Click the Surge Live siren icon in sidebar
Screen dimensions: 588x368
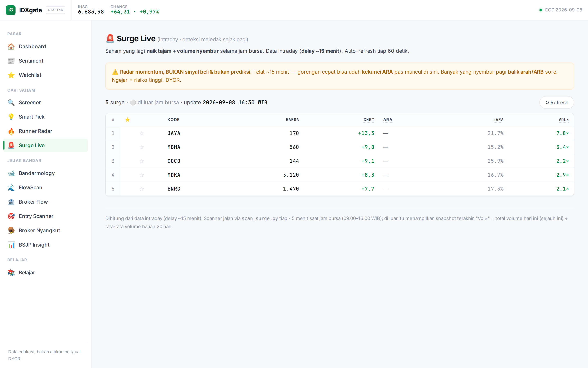(x=11, y=146)
